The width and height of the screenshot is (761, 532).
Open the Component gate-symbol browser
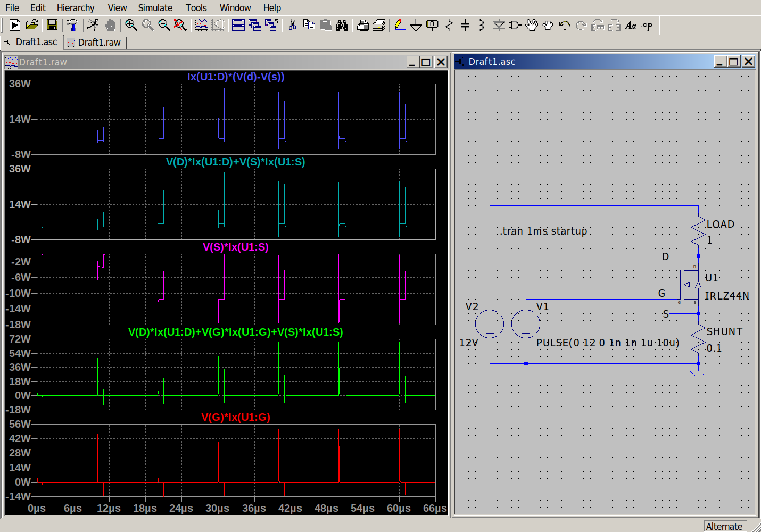(515, 25)
